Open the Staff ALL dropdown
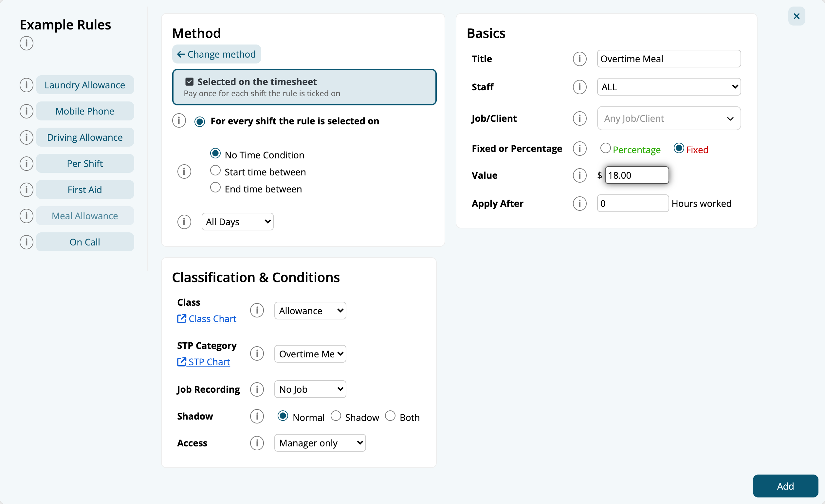 (x=669, y=87)
